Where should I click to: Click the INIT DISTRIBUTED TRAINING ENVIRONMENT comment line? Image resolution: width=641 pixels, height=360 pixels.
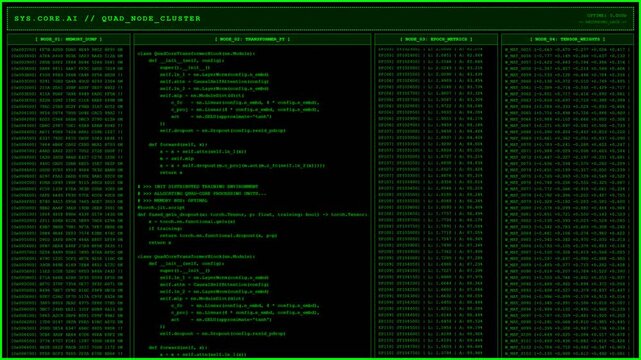point(198,186)
